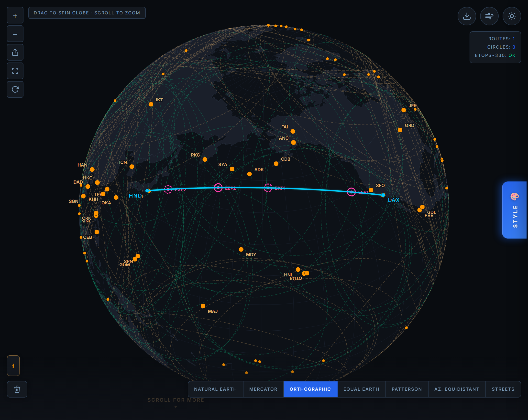The height and width of the screenshot is (420, 528).
Task: Click the MAJ airport dot
Action: point(203,306)
